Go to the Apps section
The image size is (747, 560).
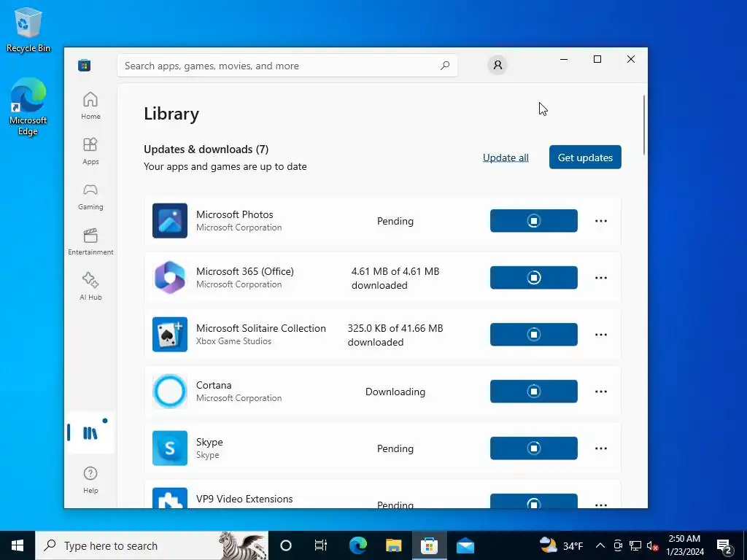tap(90, 151)
